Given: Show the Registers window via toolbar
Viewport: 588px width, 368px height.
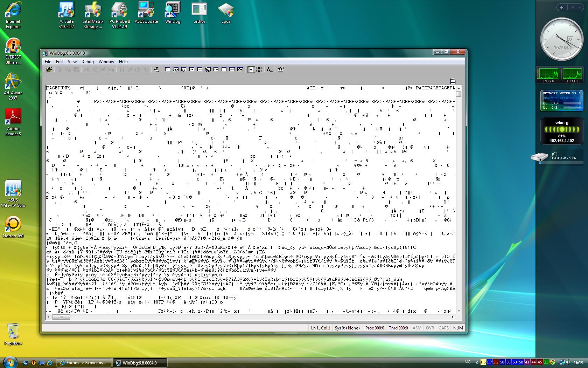Looking at the screenshot, I should [x=192, y=70].
